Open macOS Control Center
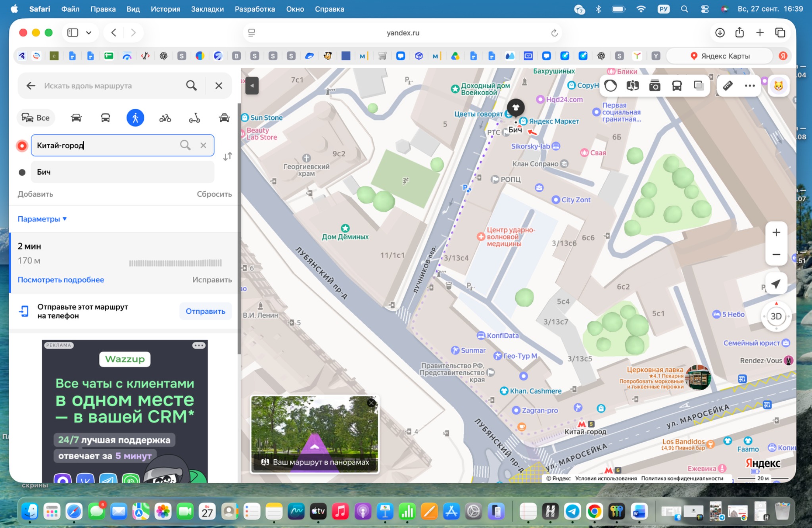This screenshot has height=528, width=812. tap(705, 9)
